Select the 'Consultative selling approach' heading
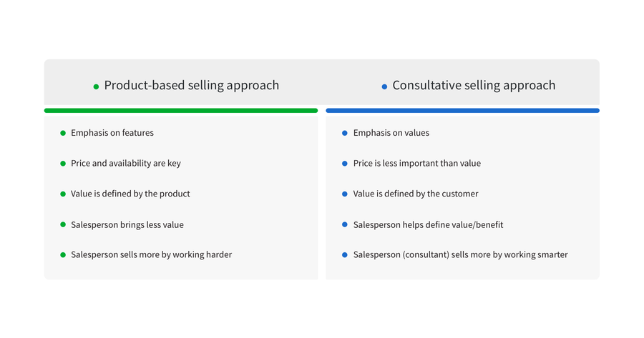 pos(474,85)
